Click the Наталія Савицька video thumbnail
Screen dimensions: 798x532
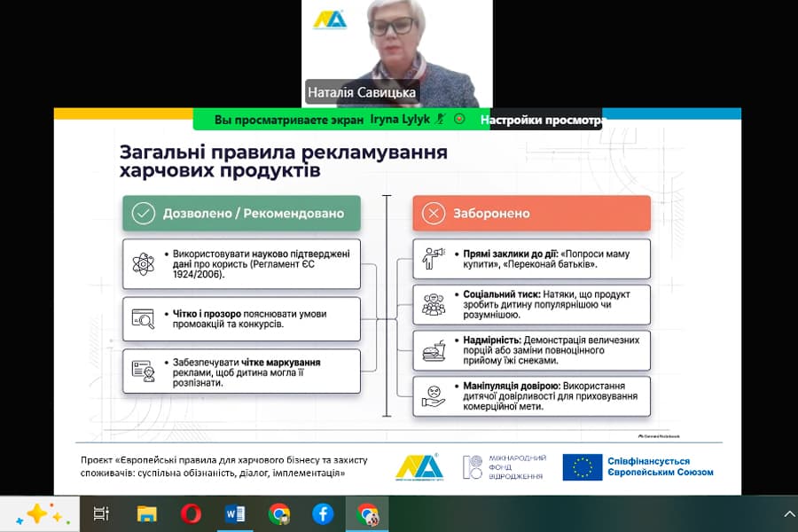click(397, 53)
